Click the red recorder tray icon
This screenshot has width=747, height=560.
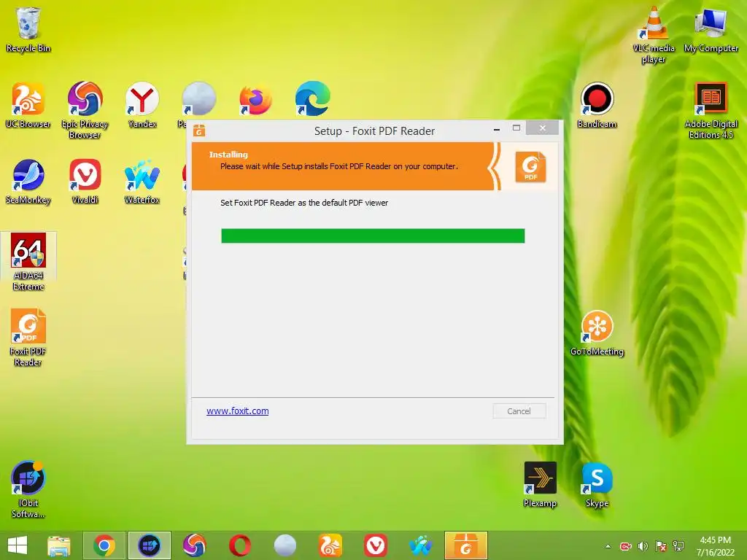(625, 546)
